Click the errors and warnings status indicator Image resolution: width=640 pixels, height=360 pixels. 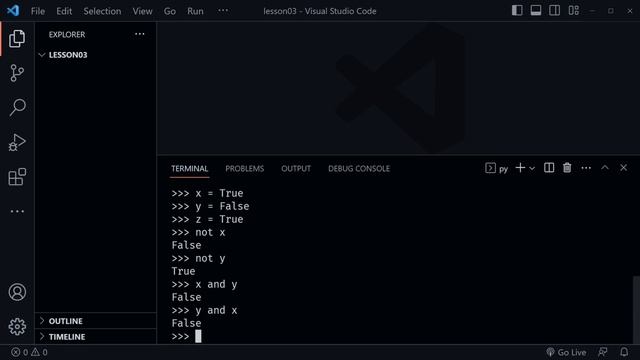[29, 352]
